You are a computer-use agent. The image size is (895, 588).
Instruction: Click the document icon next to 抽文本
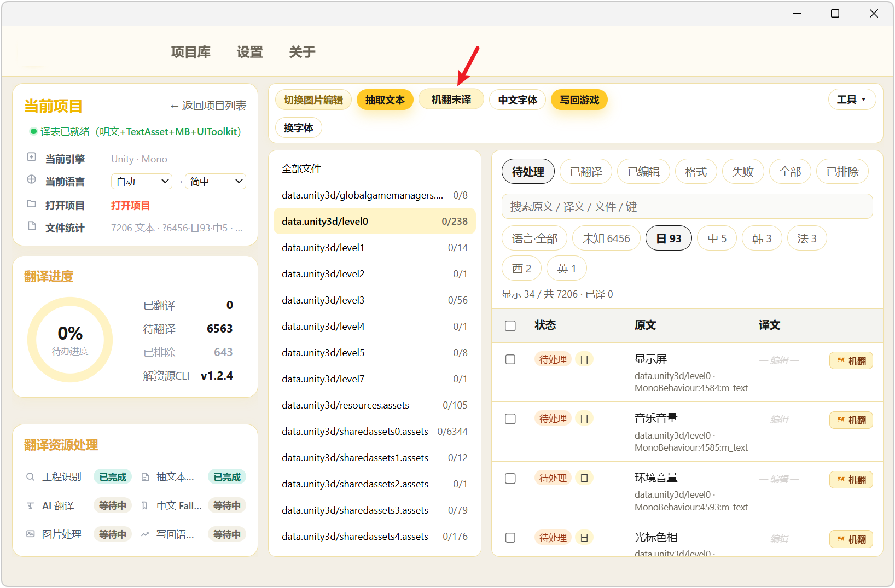145,477
